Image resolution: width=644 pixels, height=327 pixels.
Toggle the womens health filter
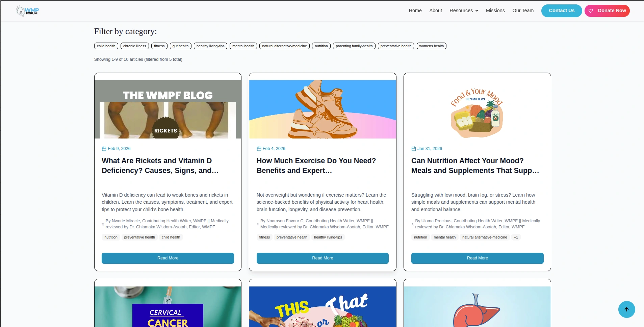[432, 46]
